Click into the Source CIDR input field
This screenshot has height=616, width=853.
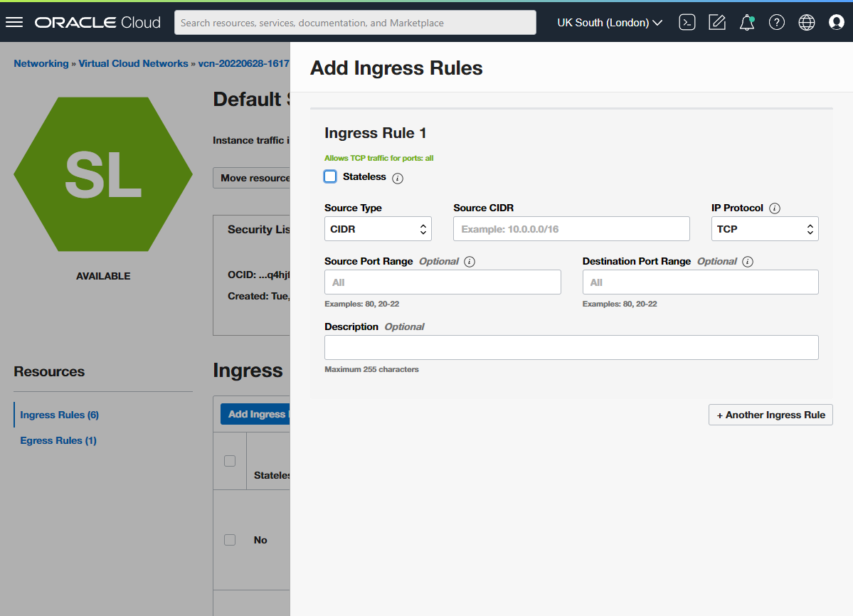[571, 229]
